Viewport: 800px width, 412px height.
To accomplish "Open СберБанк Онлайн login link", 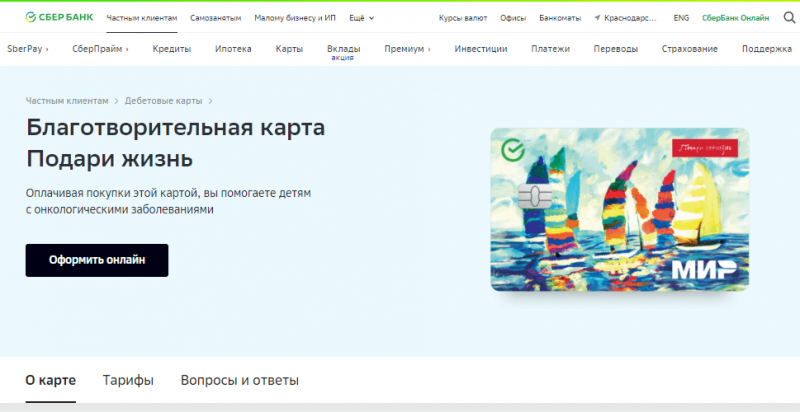I will [x=735, y=18].
